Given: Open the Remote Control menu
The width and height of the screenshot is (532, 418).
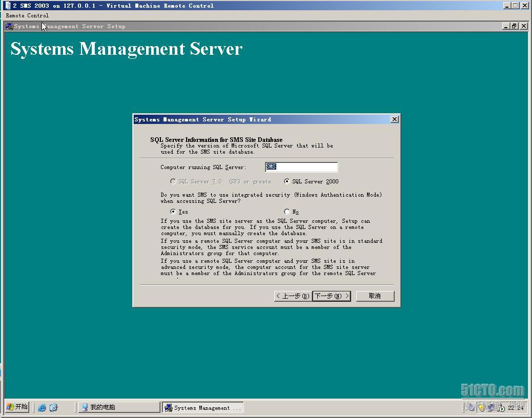Looking at the screenshot, I should [27, 15].
